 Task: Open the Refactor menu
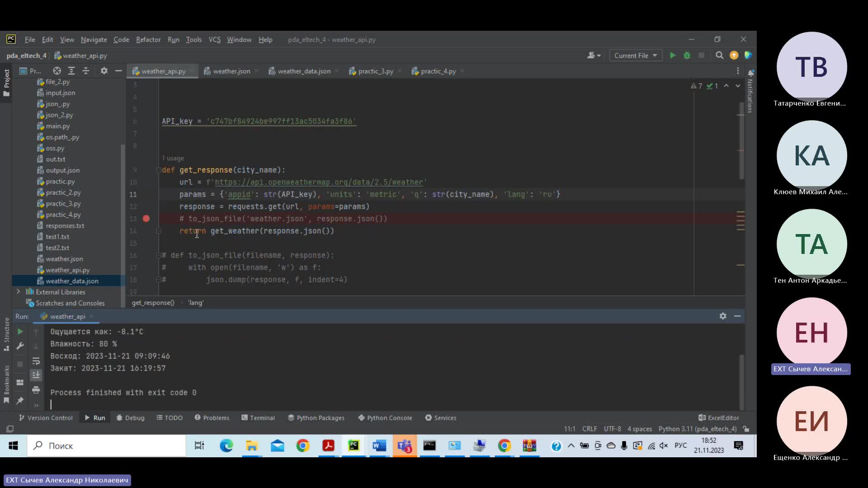click(x=148, y=40)
